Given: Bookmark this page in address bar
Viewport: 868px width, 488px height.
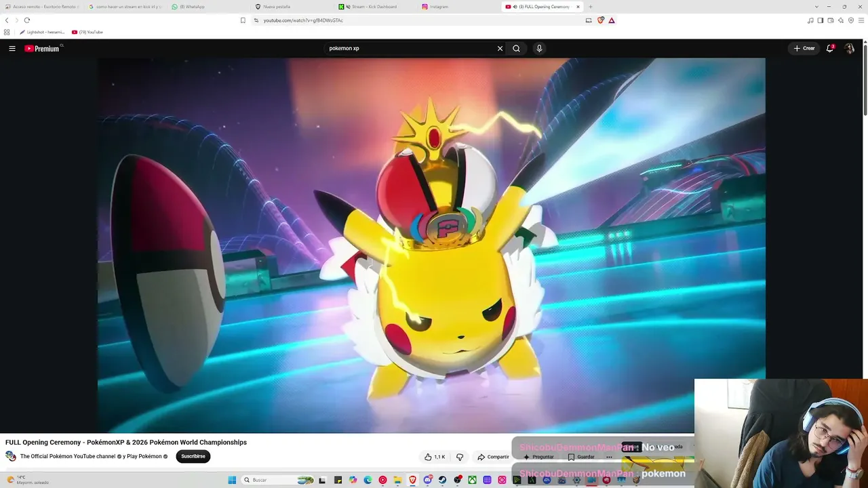Looking at the screenshot, I should point(243,20).
